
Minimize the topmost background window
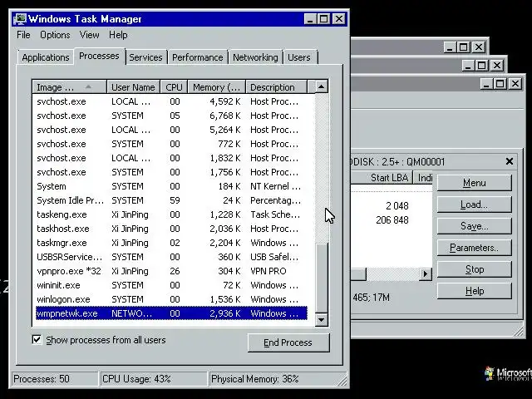[450, 47]
